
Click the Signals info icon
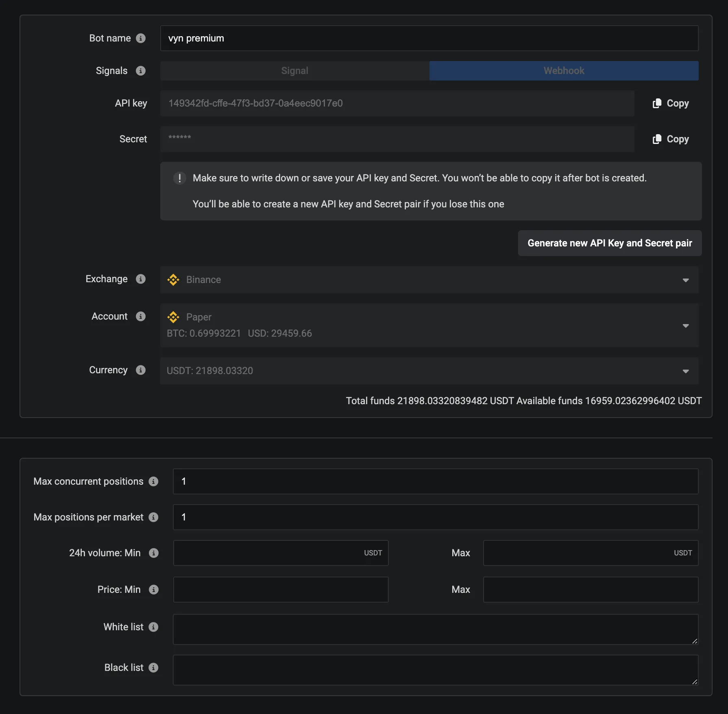click(141, 71)
